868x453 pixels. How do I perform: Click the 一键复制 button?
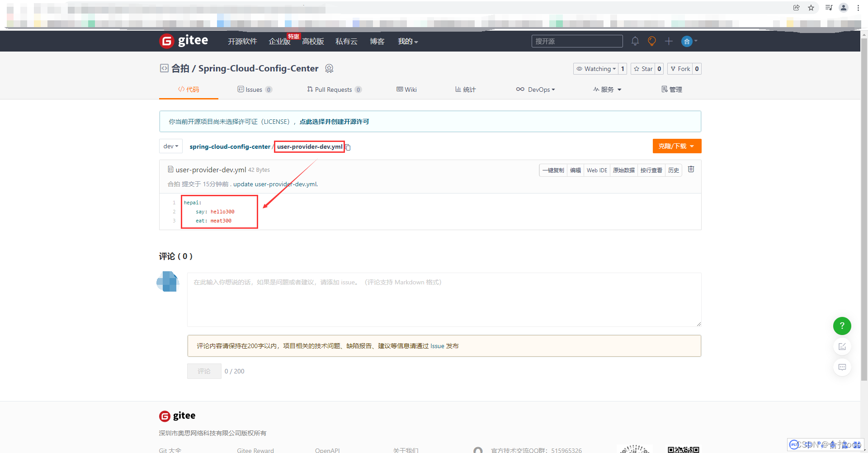(x=553, y=170)
